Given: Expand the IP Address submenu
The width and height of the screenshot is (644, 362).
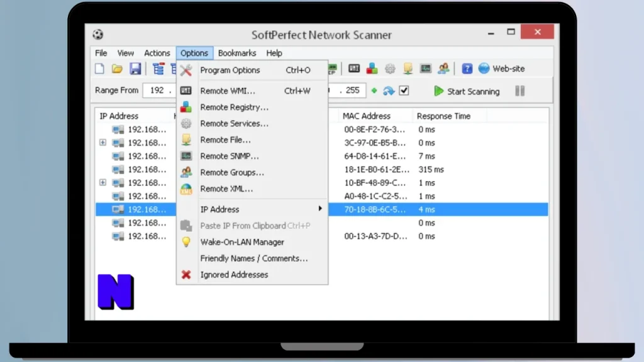Looking at the screenshot, I should click(252, 209).
